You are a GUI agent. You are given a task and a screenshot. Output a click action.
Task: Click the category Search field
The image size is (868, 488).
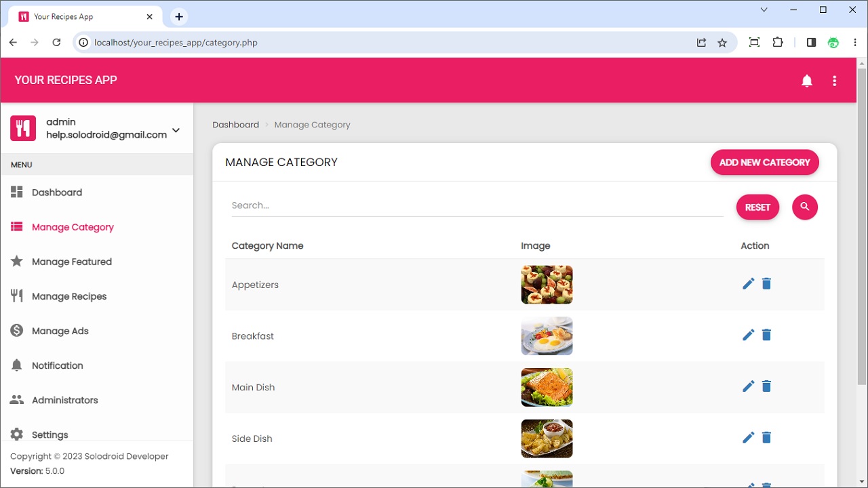pyautogui.click(x=477, y=206)
